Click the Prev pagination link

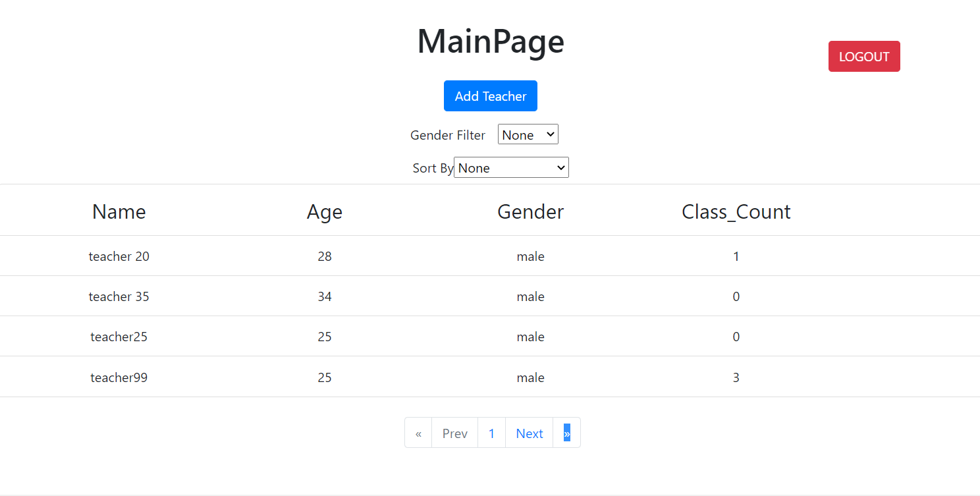[454, 433]
